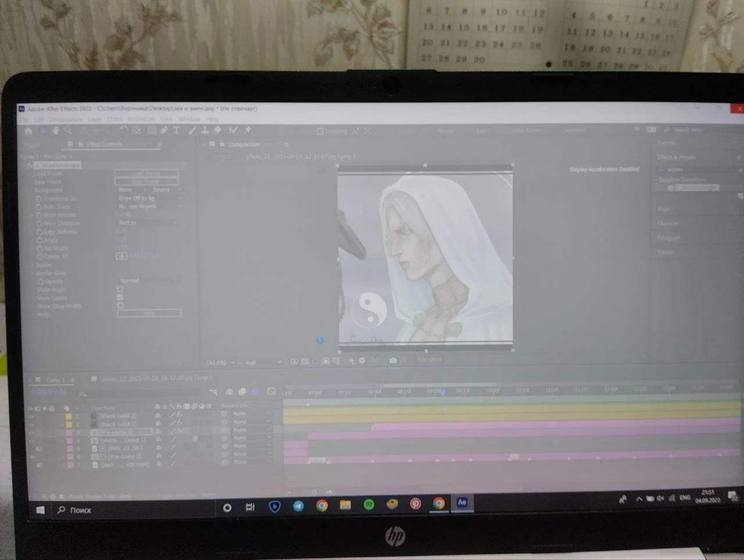Toggle stopwatch for Edge Softness

(39, 232)
